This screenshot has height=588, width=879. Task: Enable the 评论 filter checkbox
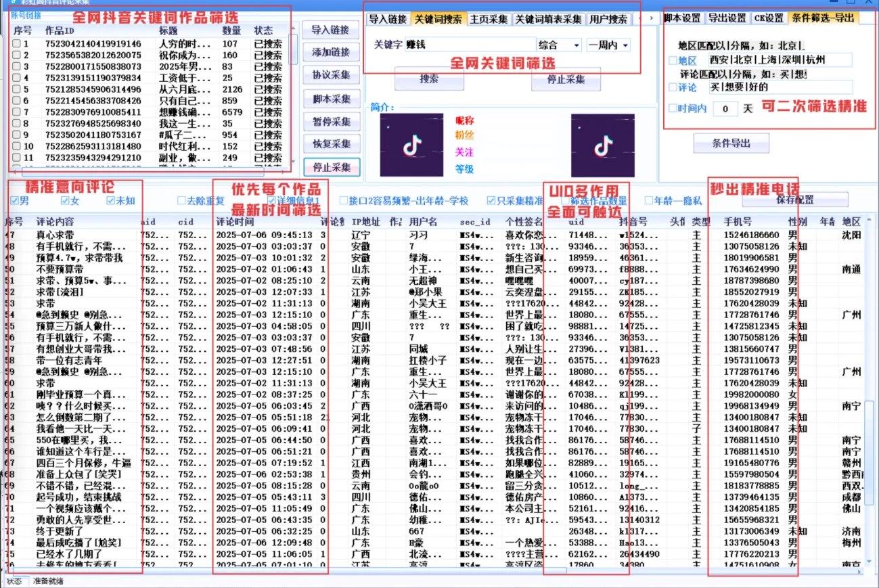tap(673, 87)
